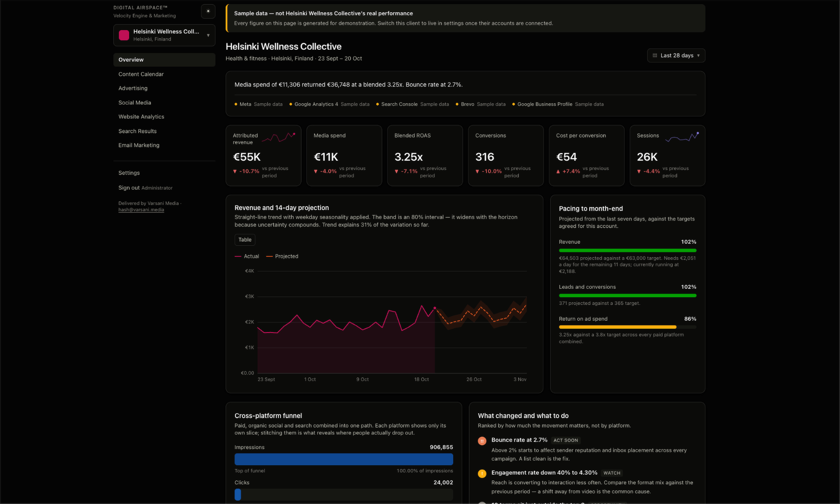Click the Digital Airspace brand title
This screenshot has width=840, height=504.
[x=140, y=8]
